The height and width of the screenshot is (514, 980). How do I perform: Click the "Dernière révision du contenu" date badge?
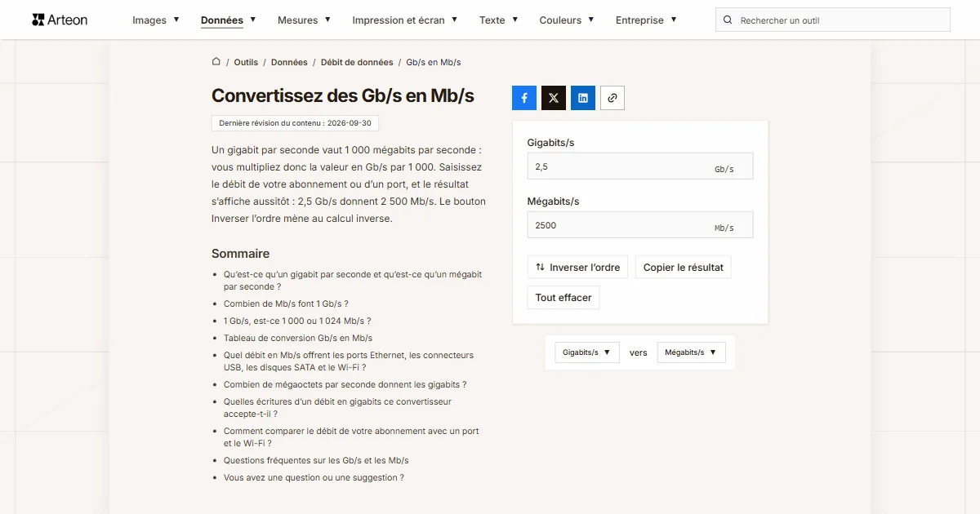295,123
